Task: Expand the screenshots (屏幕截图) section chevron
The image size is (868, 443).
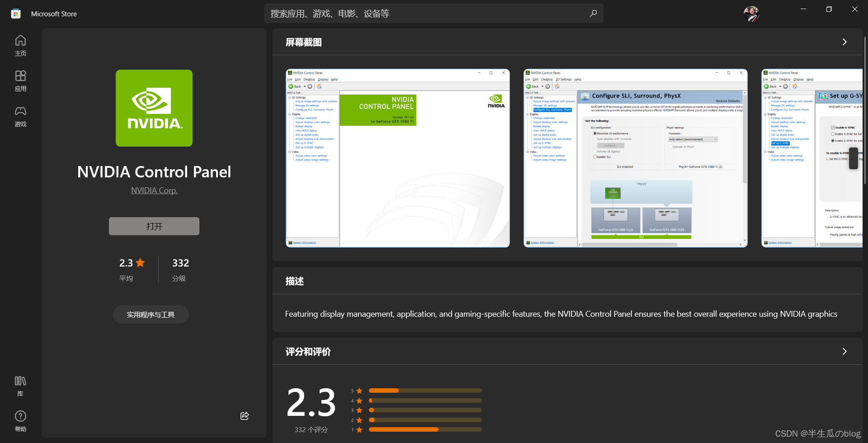Action: click(844, 42)
